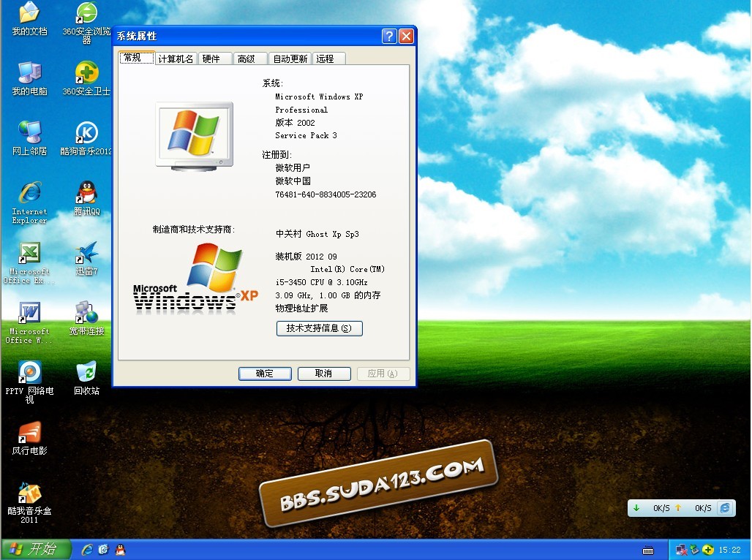
Task: Switch to the 计算机名 tab
Action: pos(176,58)
